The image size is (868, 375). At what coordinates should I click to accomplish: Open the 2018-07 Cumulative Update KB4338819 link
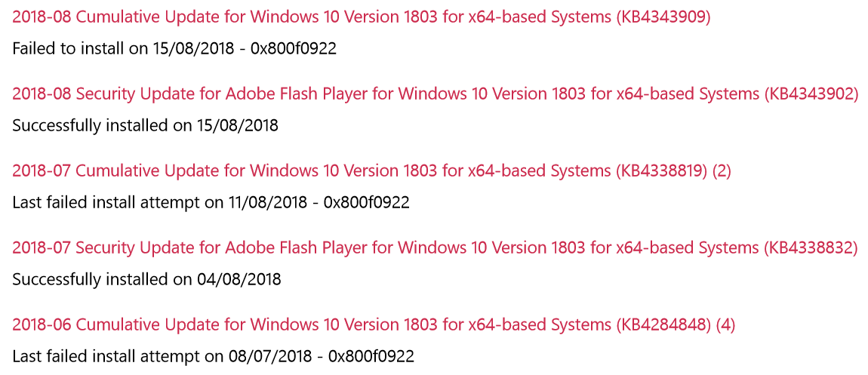[371, 171]
